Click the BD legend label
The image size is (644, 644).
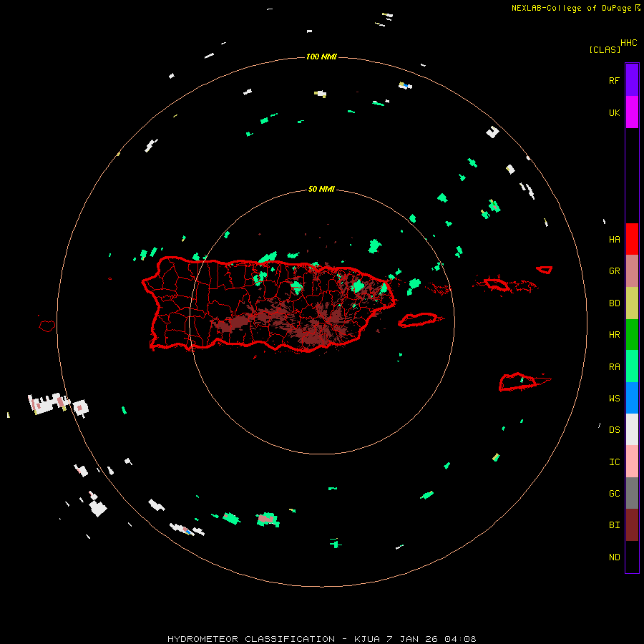(x=614, y=303)
